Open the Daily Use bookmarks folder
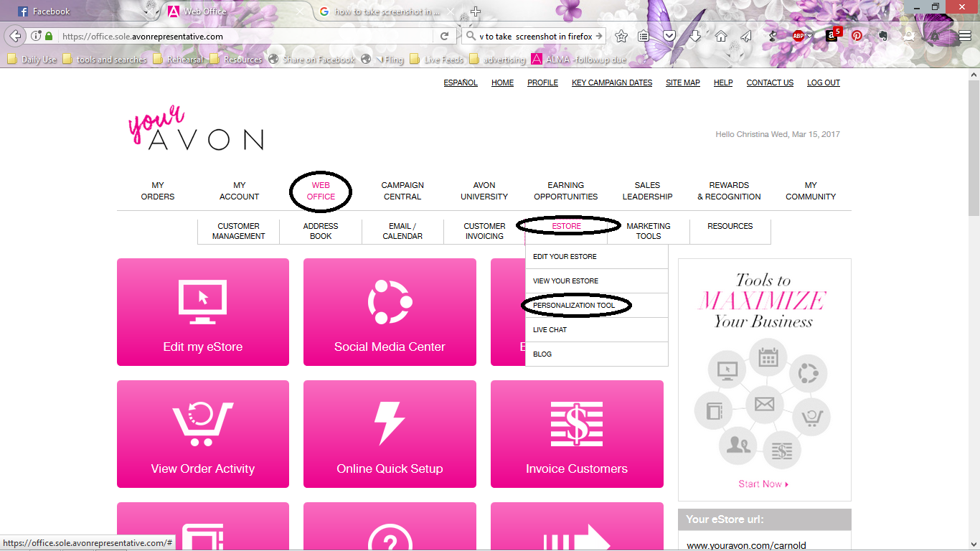The image size is (980, 551). click(32, 60)
